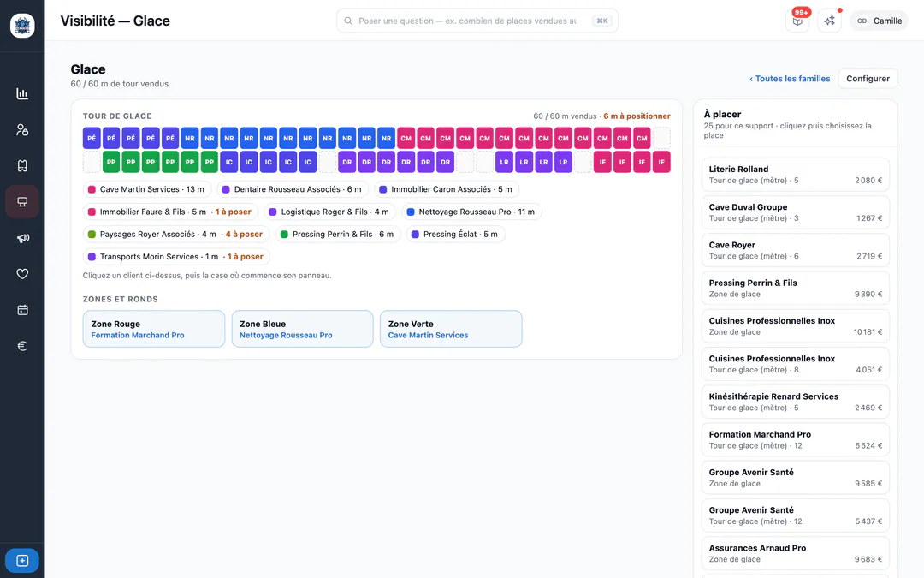Click the green swatch beside Pressing Perrin & Fils 6 m

284,234
